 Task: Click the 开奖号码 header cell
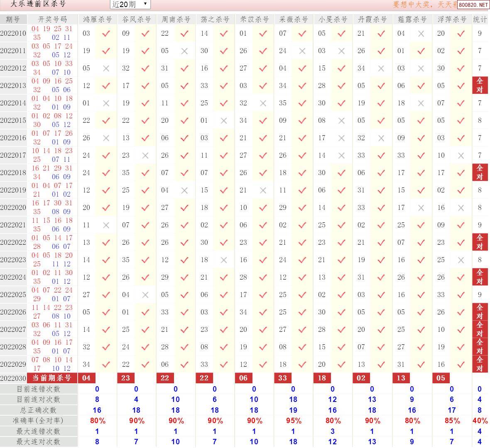point(52,19)
